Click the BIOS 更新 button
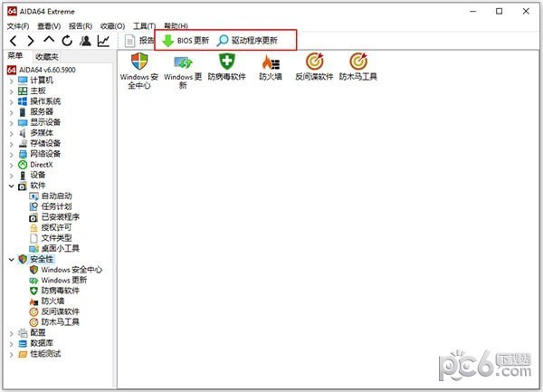Viewport: 543px width, 392px height. click(x=186, y=41)
